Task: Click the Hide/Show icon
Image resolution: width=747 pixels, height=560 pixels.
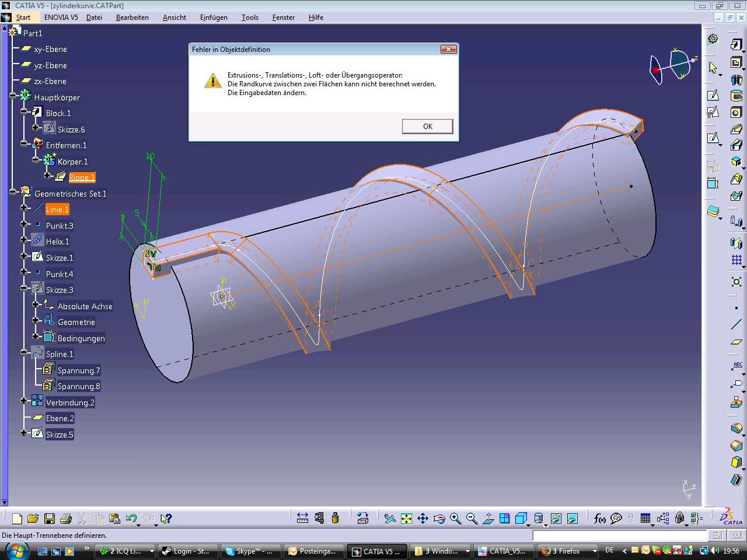Action: (556, 518)
